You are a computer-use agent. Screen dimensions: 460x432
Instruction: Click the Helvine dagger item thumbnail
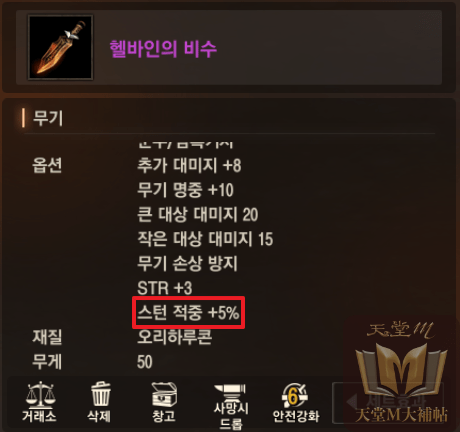[60, 47]
